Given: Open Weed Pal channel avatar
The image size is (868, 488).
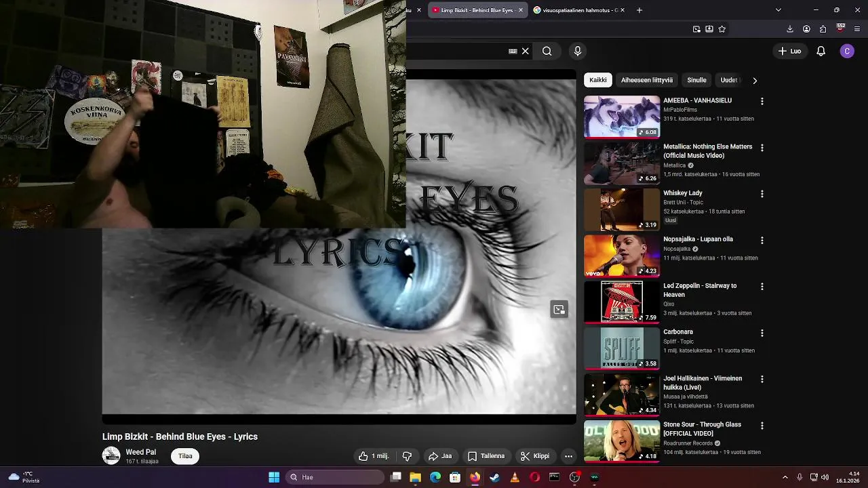Looking at the screenshot, I should pyautogui.click(x=111, y=456).
